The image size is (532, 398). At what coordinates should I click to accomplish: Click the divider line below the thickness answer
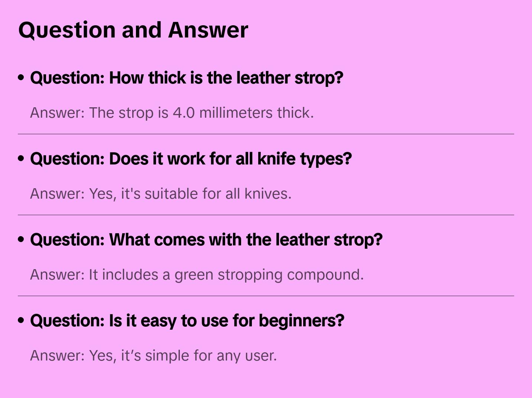266,134
